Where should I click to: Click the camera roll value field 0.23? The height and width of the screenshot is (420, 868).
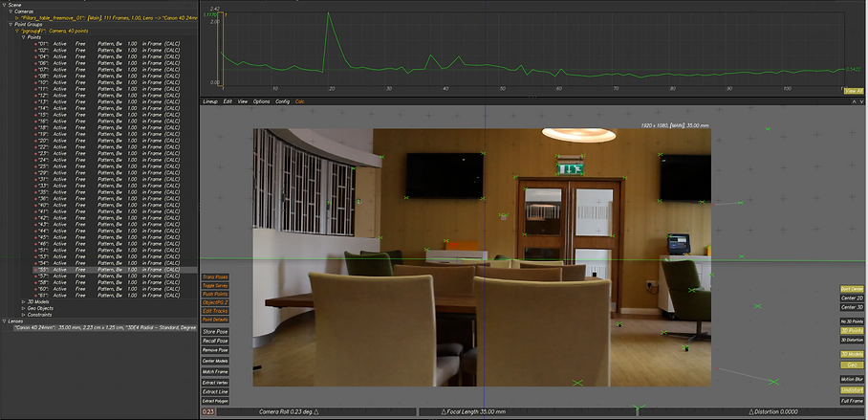click(x=208, y=411)
